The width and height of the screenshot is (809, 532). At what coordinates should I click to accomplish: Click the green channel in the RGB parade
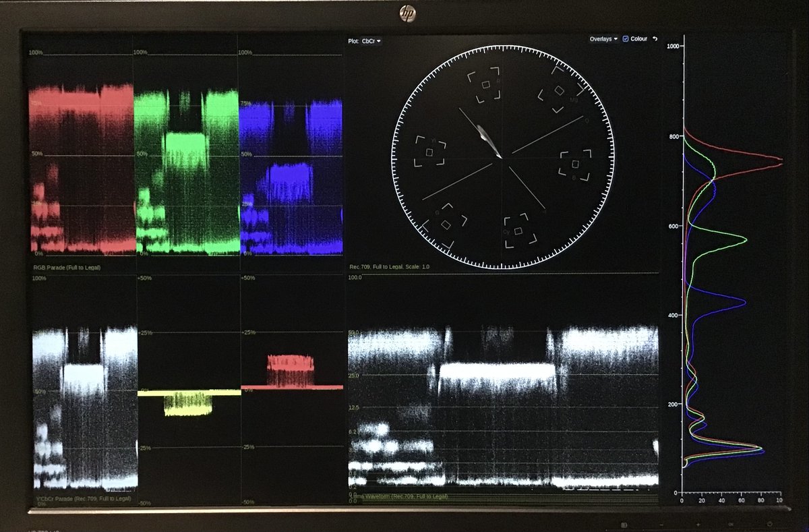187,172
